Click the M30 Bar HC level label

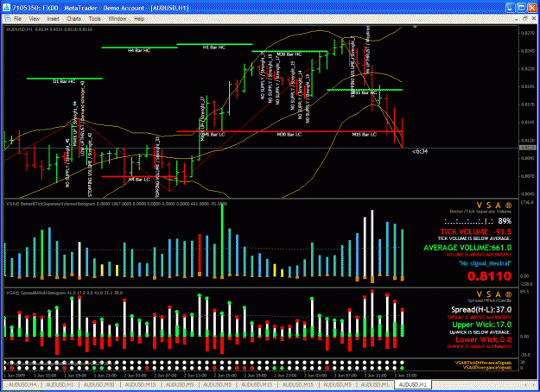pos(289,54)
